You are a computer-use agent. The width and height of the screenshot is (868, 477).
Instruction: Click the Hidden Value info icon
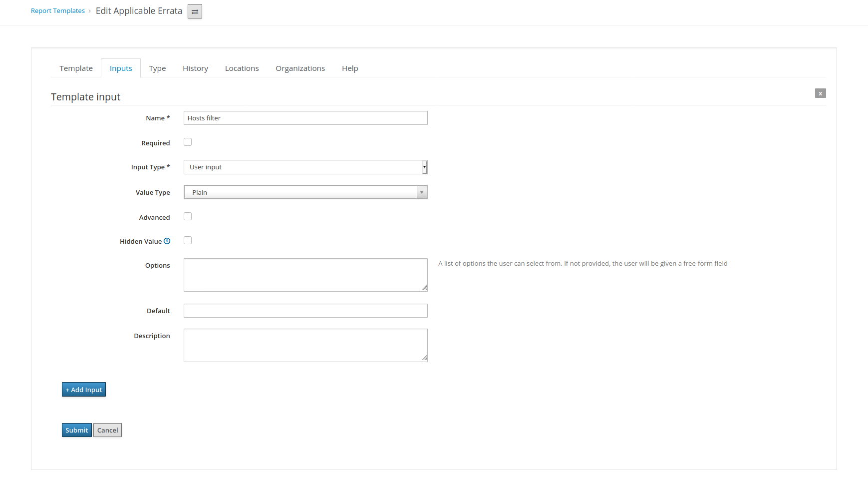click(167, 241)
